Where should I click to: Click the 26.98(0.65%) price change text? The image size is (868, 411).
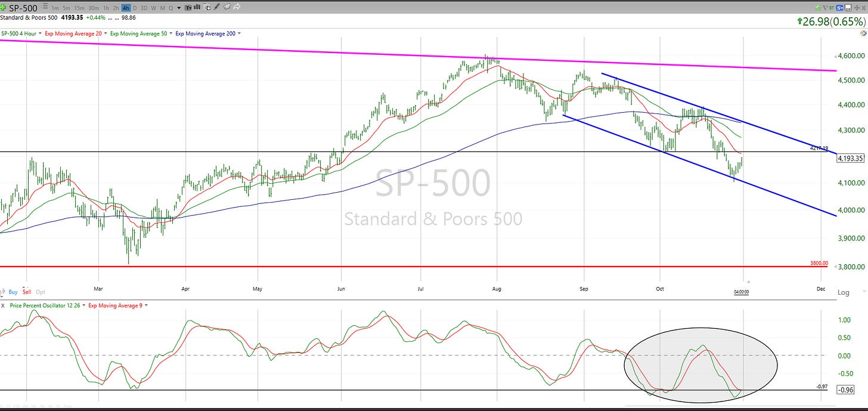tap(833, 21)
